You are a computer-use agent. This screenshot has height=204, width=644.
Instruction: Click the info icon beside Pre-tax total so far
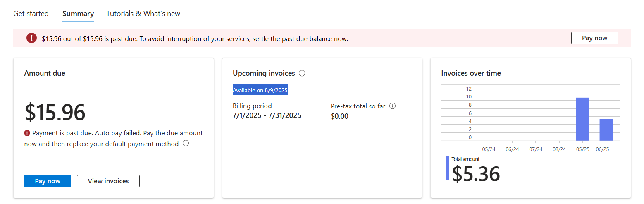[x=393, y=106]
